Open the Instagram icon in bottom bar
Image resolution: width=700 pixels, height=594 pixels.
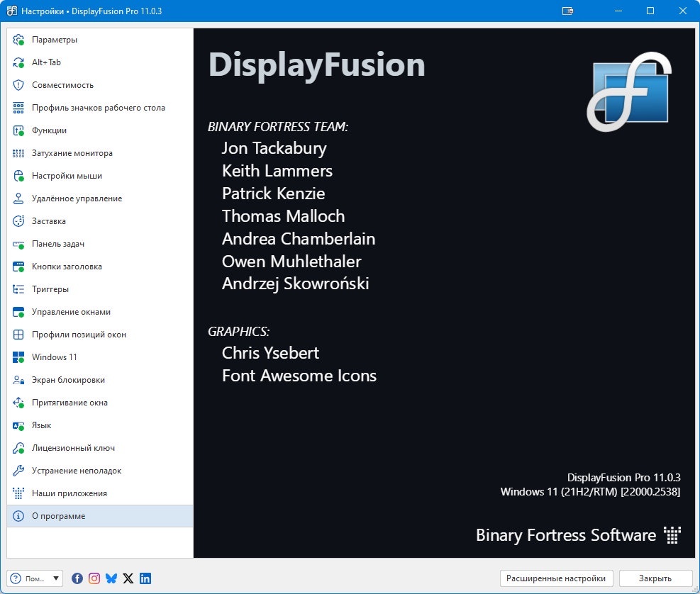[94, 578]
